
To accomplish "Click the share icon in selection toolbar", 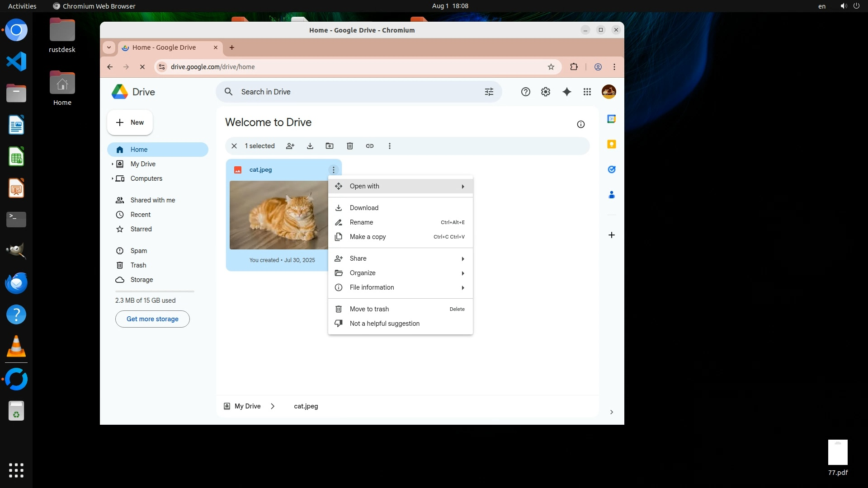I will [290, 146].
